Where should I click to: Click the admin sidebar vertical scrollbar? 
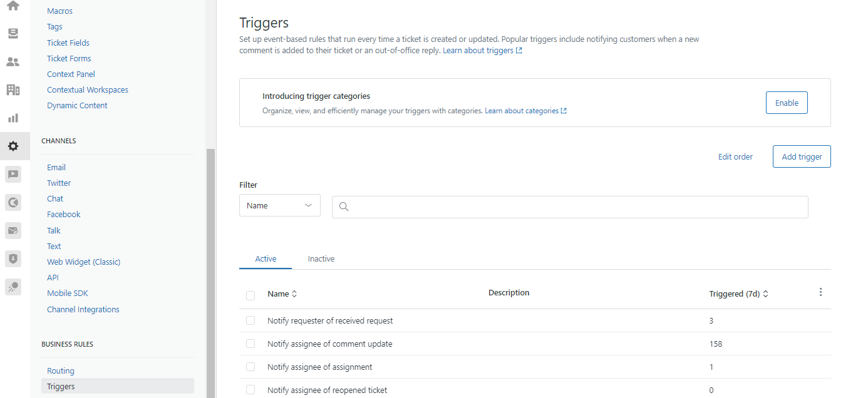pos(210,272)
